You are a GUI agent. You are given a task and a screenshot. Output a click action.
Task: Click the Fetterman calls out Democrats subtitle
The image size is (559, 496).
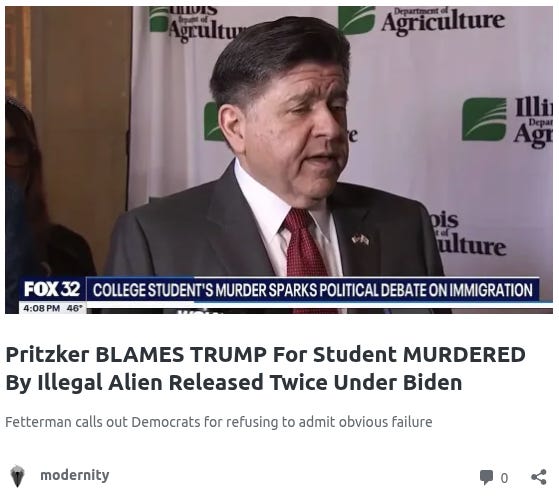coord(219,422)
